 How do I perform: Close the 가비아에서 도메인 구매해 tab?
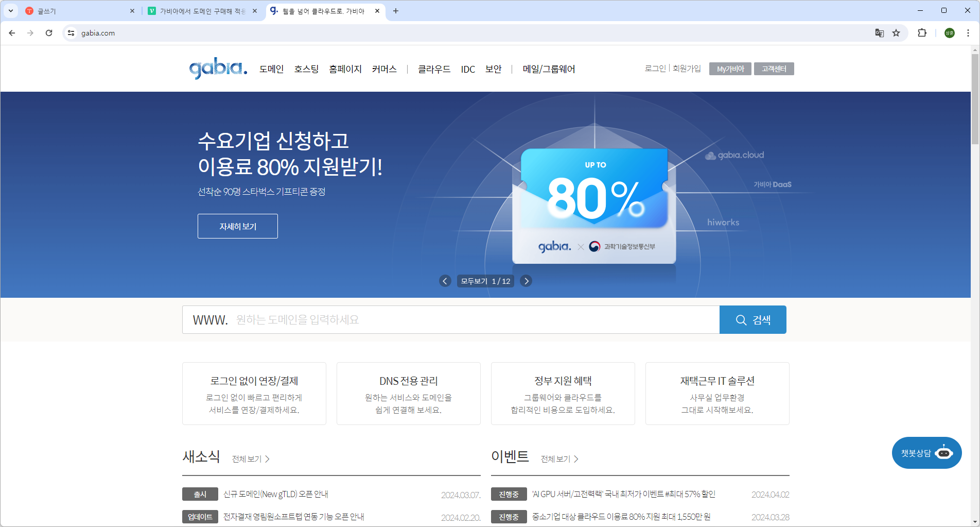click(255, 11)
